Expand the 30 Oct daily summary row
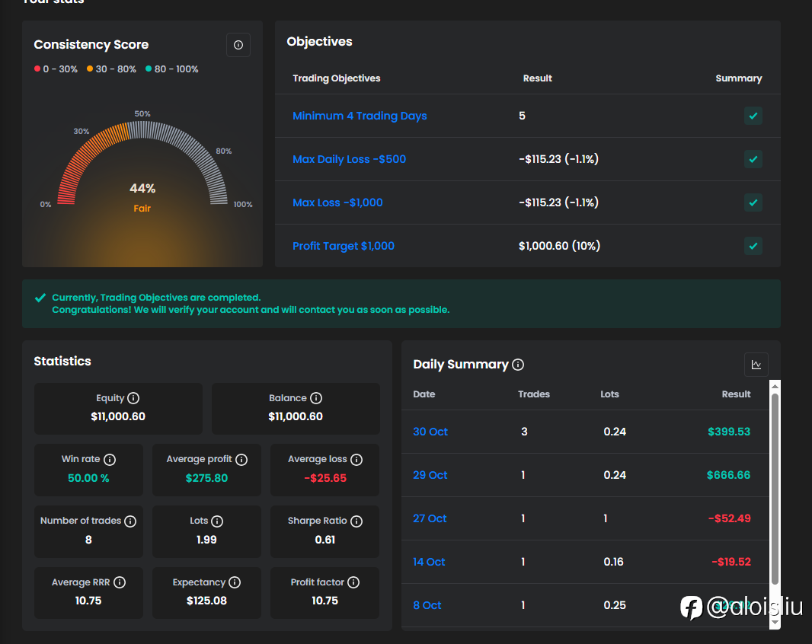 click(430, 432)
